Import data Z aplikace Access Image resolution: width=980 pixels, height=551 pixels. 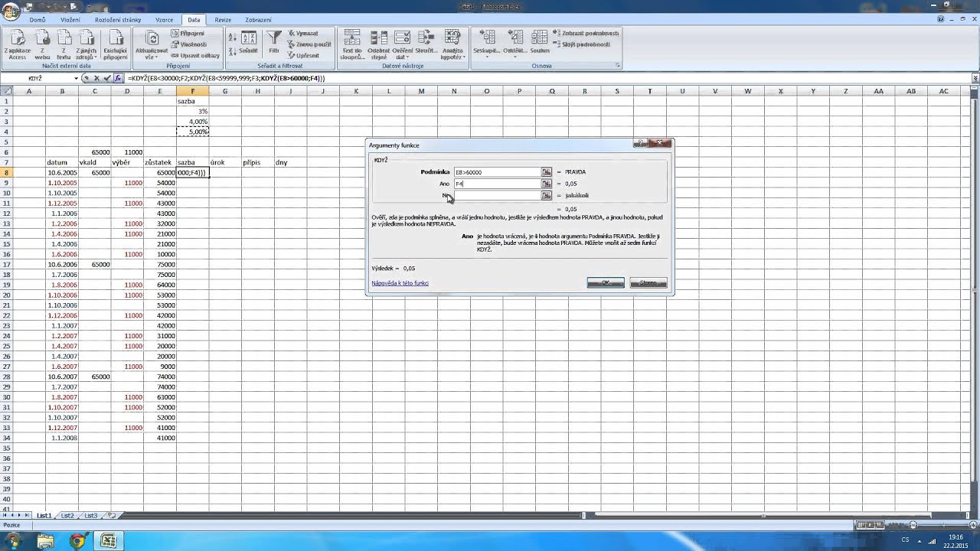[17, 44]
